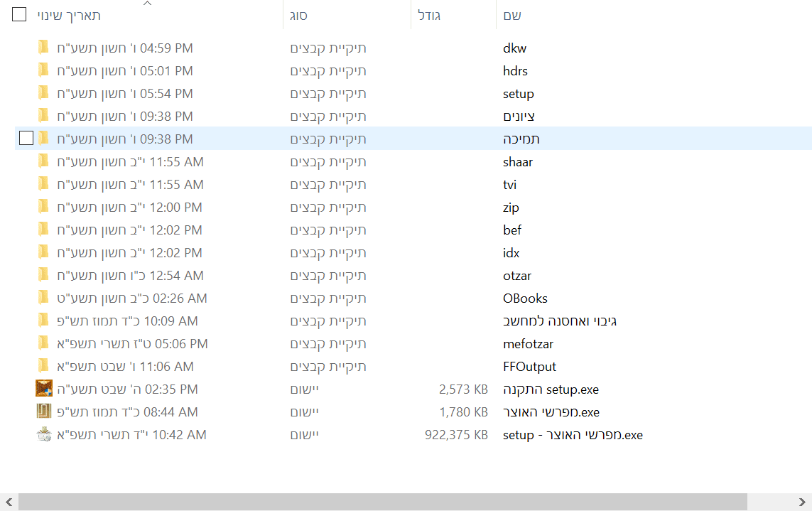Click the horizontal scrollbar left arrow
The image size is (812, 511).
[9, 502]
